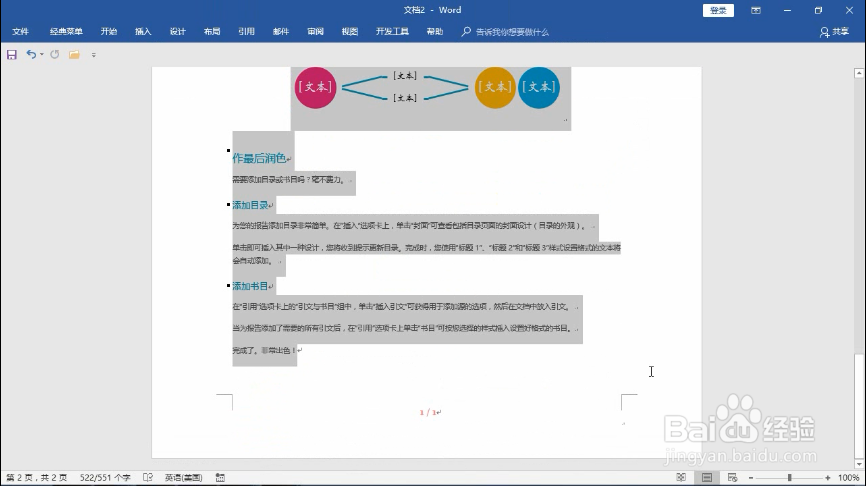Open the 文件 menu tab

point(20,31)
